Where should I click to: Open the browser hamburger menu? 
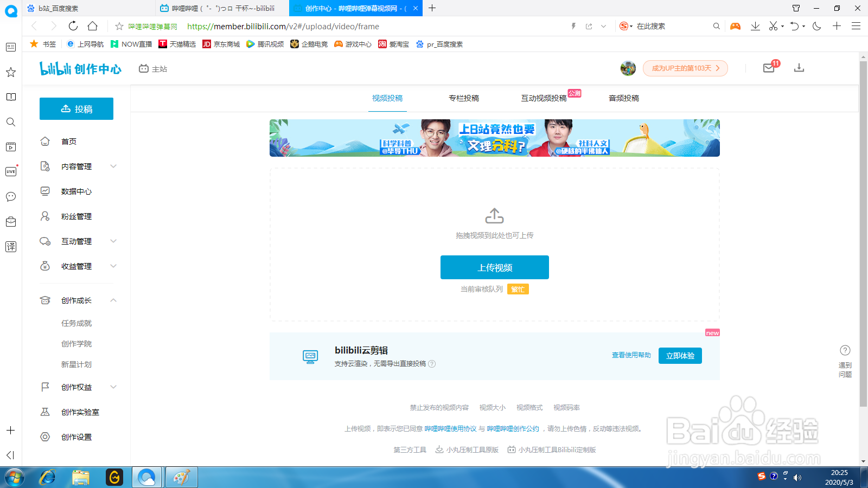pyautogui.click(x=856, y=26)
